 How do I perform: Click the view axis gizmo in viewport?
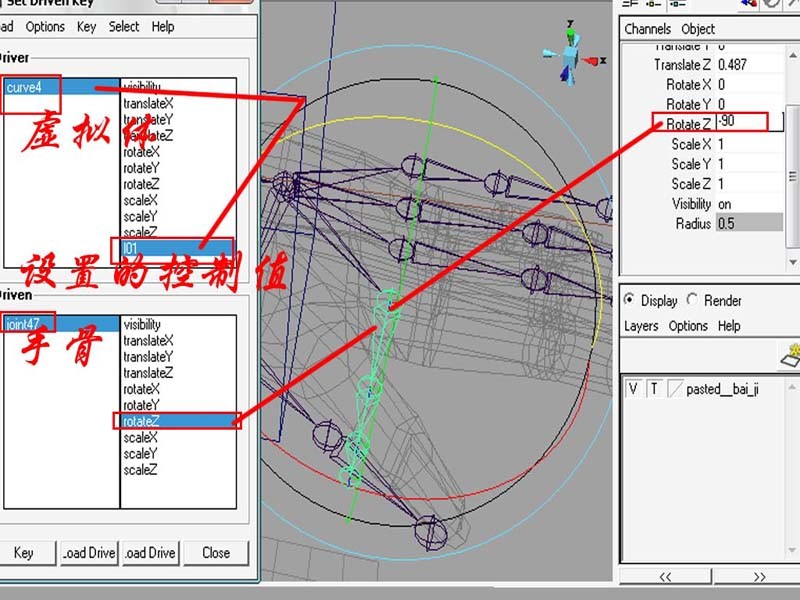[573, 53]
